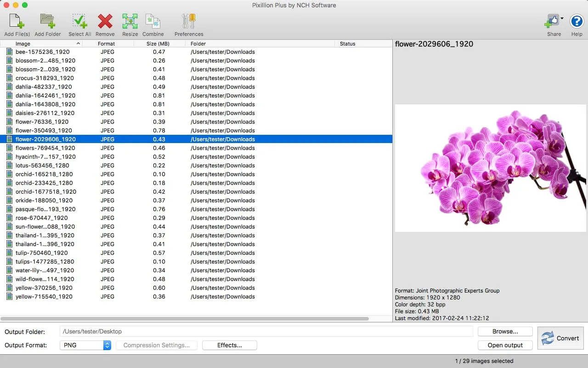Select the orchid-233425_1280 row
This screenshot has height=368, width=588.
pyautogui.click(x=196, y=183)
